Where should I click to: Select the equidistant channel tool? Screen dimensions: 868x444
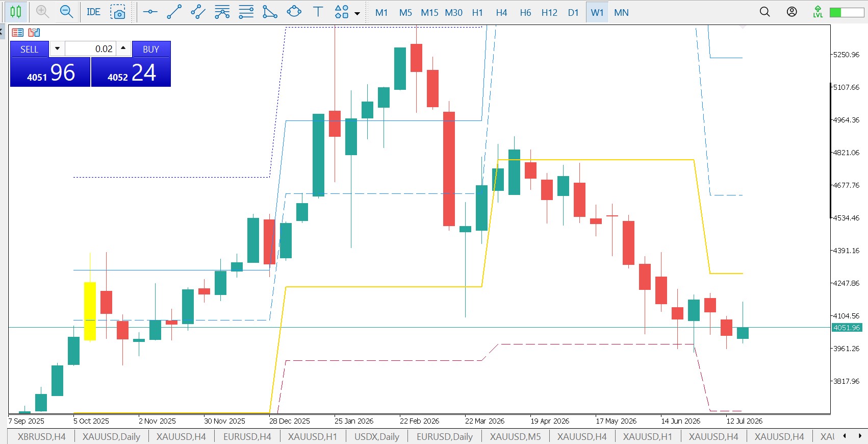point(198,12)
